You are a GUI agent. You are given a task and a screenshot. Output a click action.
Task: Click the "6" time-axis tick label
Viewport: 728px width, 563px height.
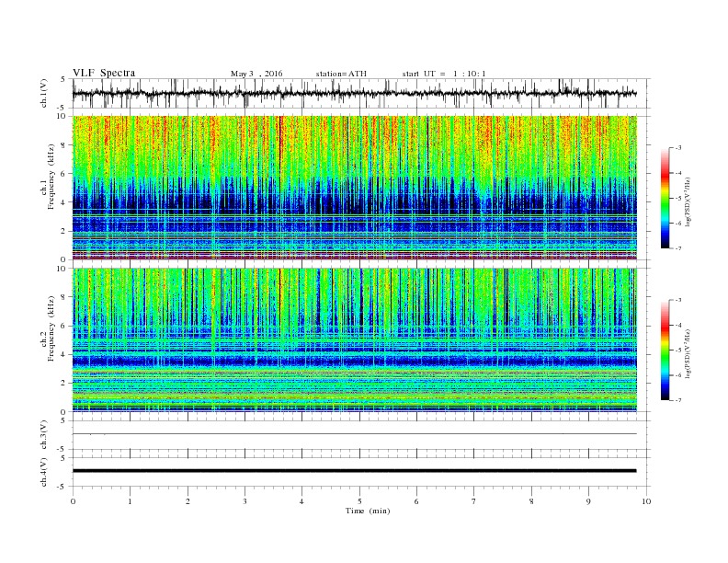pyautogui.click(x=416, y=501)
